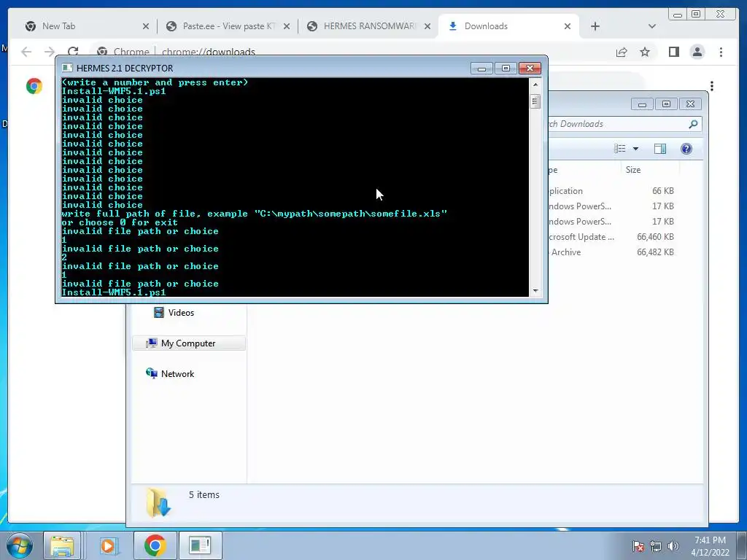Open a new Chrome tab with plus button
747x560 pixels.
click(x=595, y=26)
